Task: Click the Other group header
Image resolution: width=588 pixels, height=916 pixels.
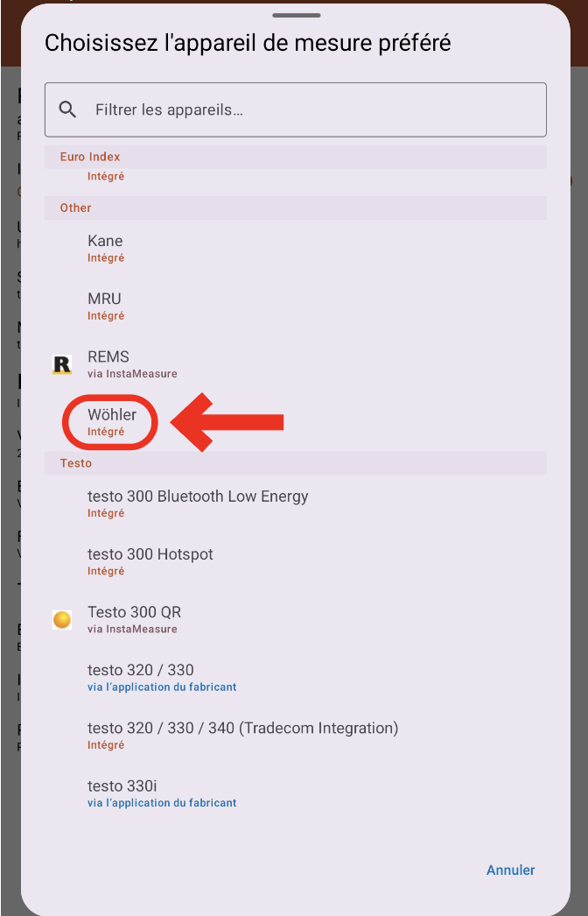Action: pos(296,208)
